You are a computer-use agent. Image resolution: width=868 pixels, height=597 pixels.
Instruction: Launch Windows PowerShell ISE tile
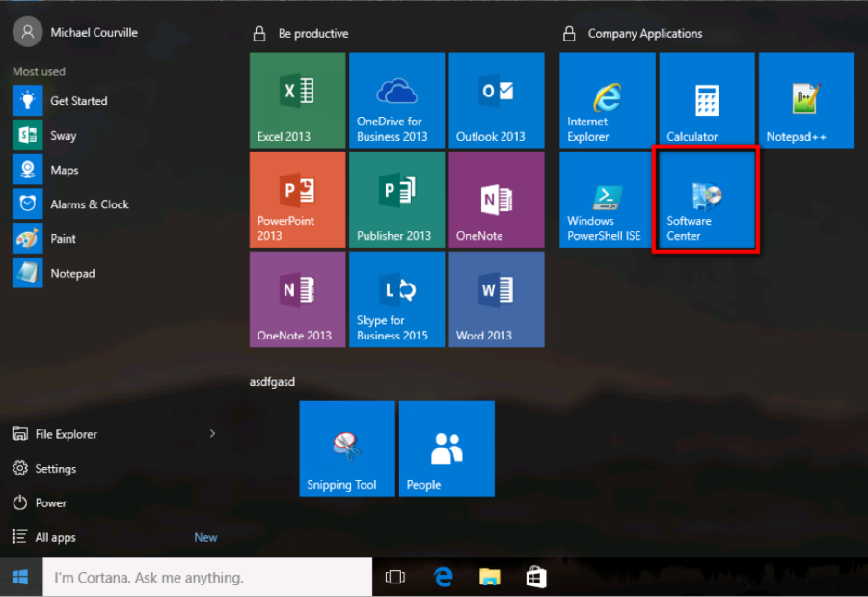coord(608,200)
